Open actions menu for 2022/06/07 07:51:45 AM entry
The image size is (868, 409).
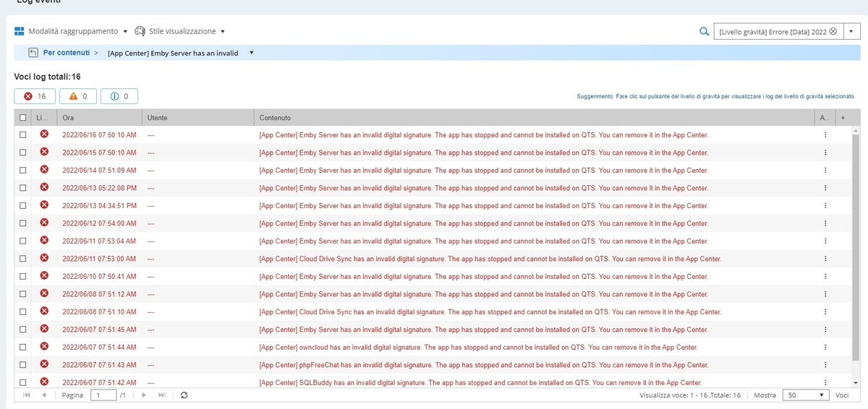click(825, 330)
